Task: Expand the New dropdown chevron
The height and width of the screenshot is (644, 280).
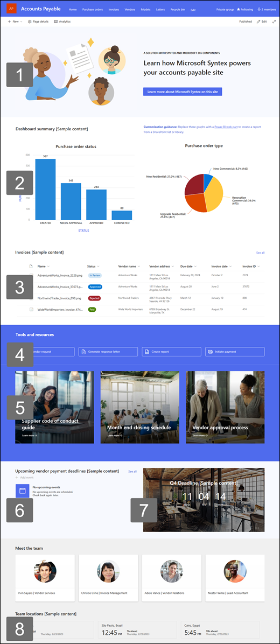Action: coord(22,22)
